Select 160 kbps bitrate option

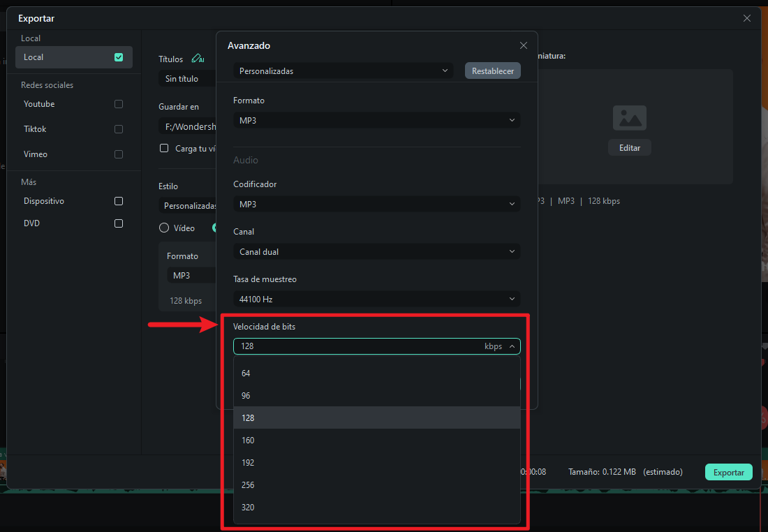pos(376,441)
